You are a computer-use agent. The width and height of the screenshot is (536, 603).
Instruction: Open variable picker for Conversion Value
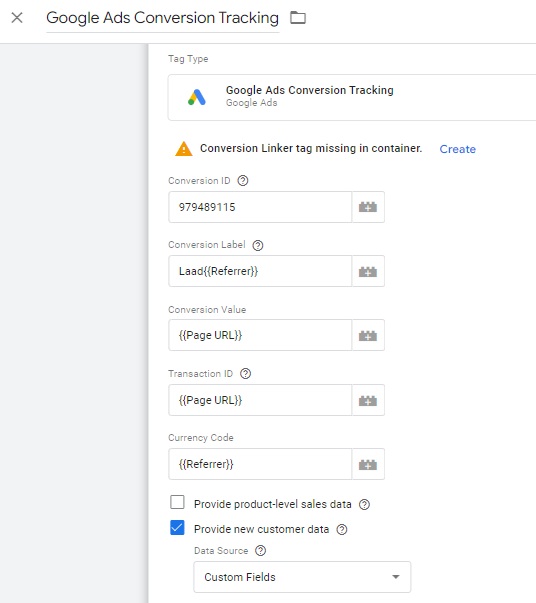(x=368, y=335)
